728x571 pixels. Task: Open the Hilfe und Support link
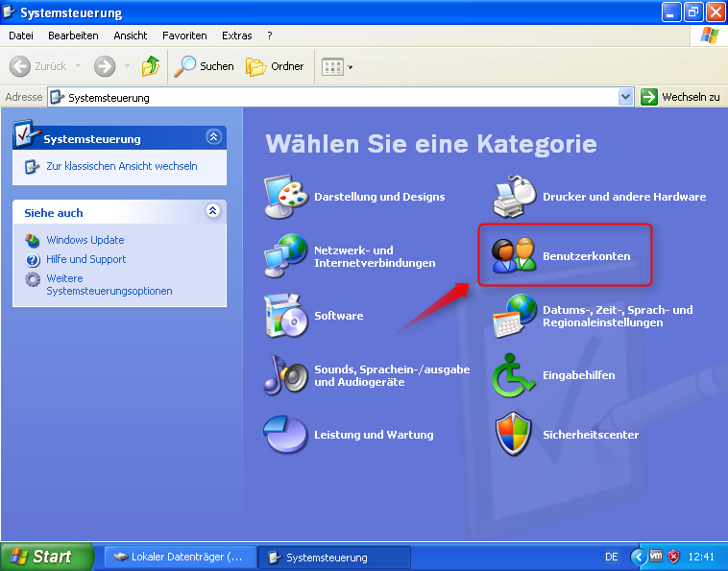[85, 259]
